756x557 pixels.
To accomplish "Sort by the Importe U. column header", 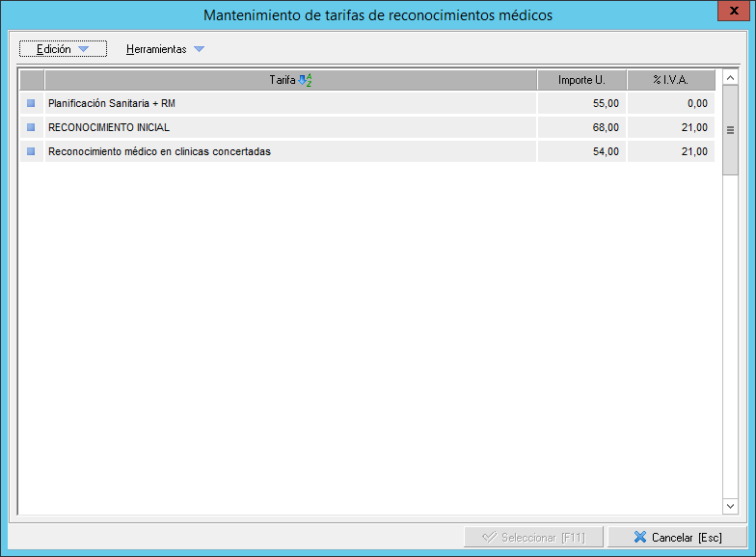I will click(x=581, y=80).
